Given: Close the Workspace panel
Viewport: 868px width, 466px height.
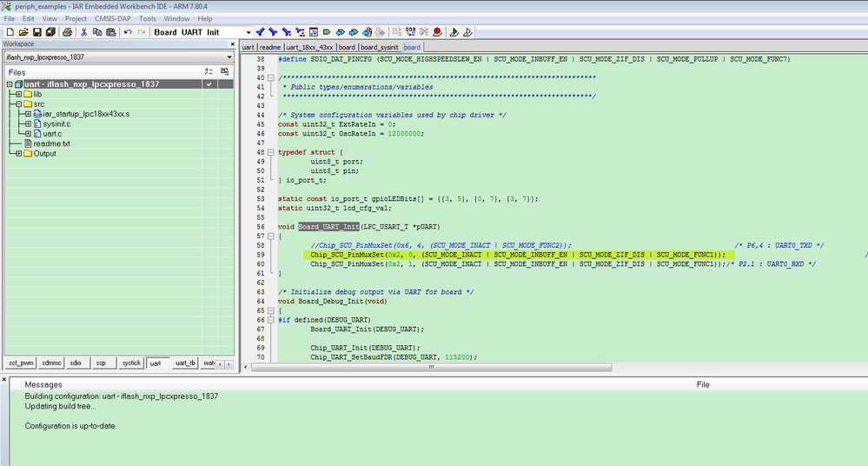Looking at the screenshot, I should [233, 43].
